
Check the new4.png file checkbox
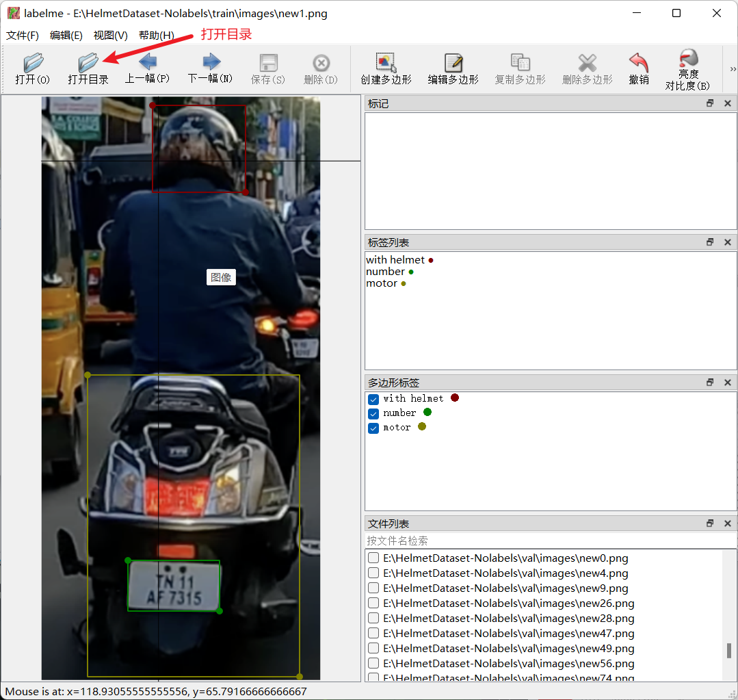(x=373, y=573)
